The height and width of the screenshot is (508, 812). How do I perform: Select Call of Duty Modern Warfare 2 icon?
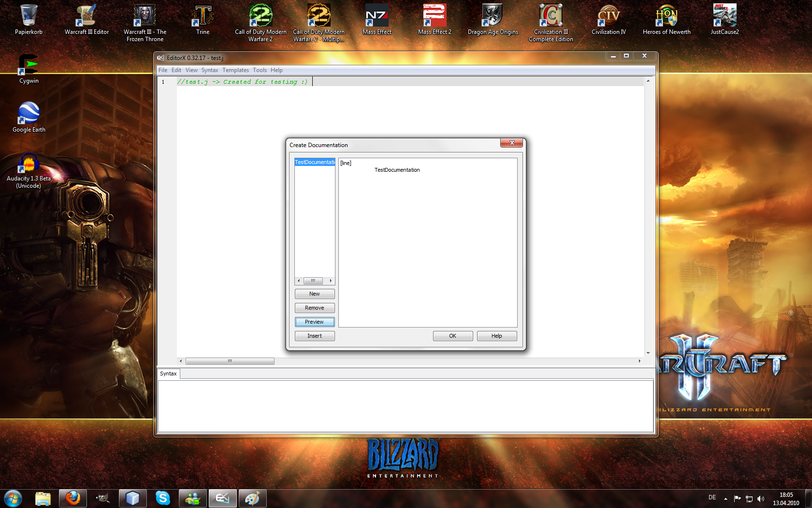[261, 23]
